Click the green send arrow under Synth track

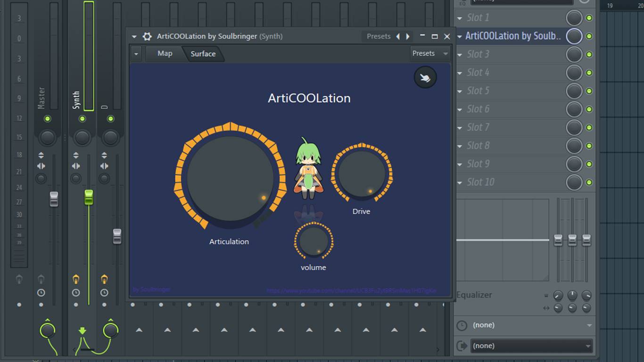tap(83, 330)
